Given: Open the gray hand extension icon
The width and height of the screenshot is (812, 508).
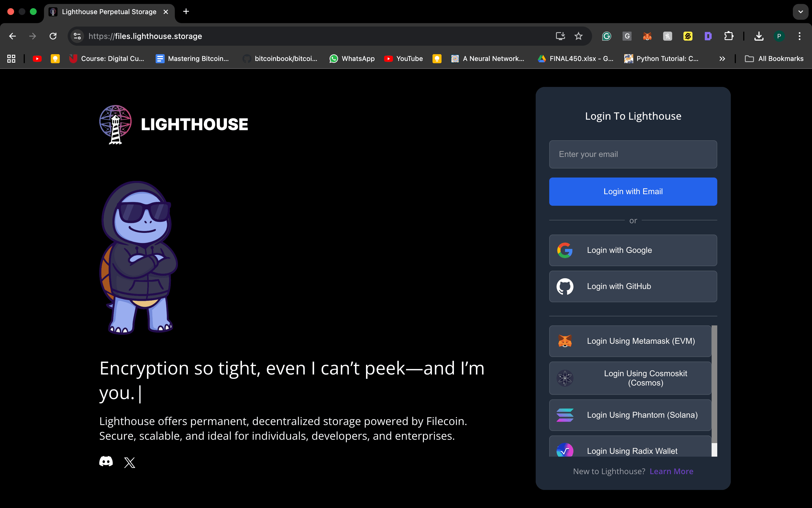Looking at the screenshot, I should pyautogui.click(x=668, y=36).
